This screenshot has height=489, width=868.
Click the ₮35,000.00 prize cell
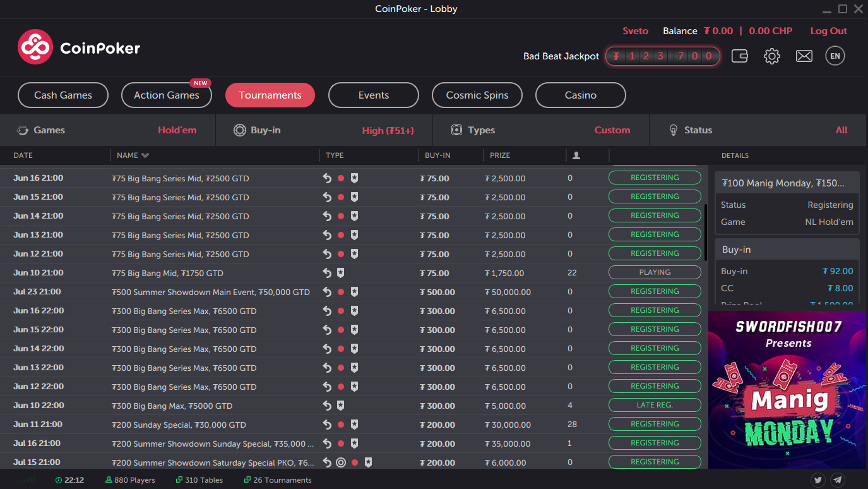tap(508, 444)
